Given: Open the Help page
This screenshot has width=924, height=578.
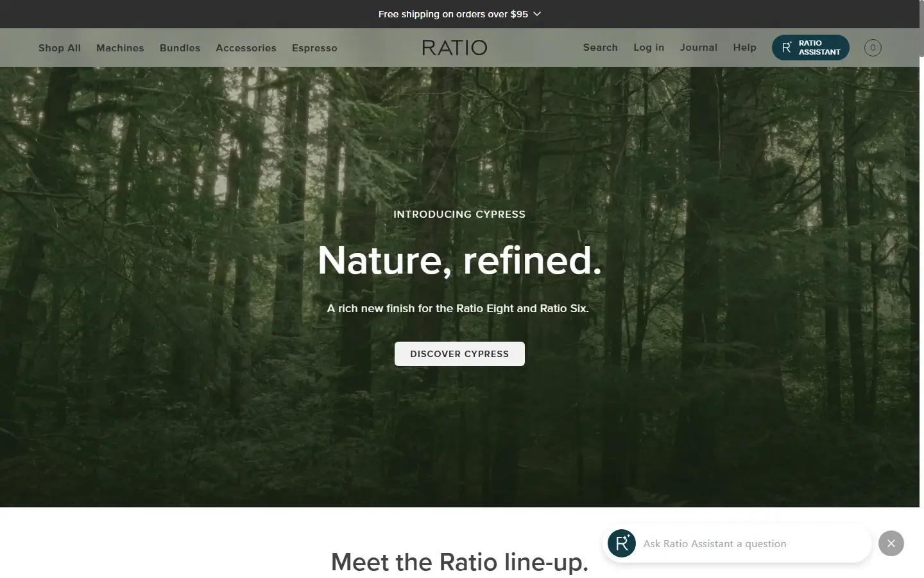Looking at the screenshot, I should click(x=745, y=48).
